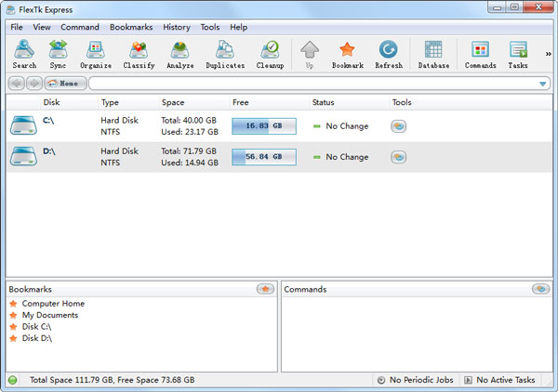The width and height of the screenshot is (558, 392).
Task: Open the History menu
Action: (177, 27)
